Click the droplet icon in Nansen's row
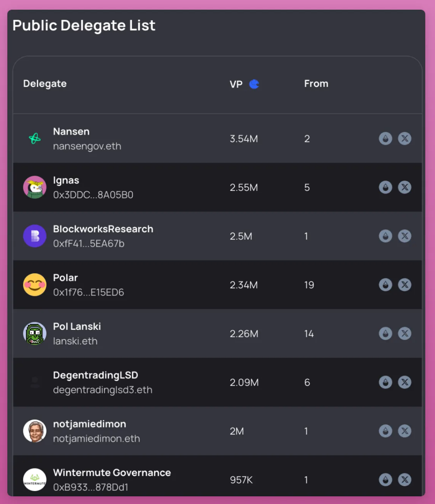435x504 pixels. (385, 139)
